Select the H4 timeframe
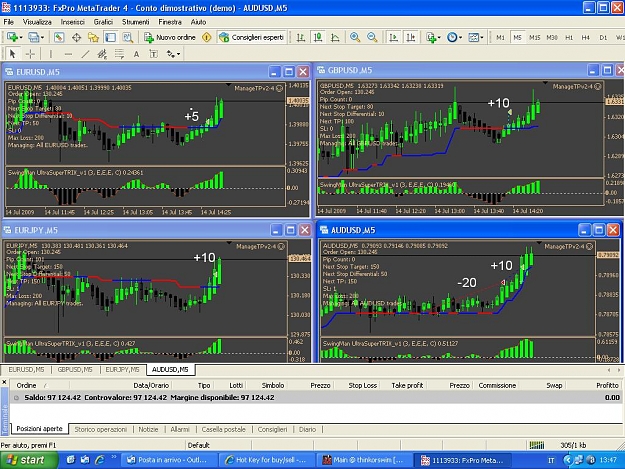625x469 pixels. point(586,37)
